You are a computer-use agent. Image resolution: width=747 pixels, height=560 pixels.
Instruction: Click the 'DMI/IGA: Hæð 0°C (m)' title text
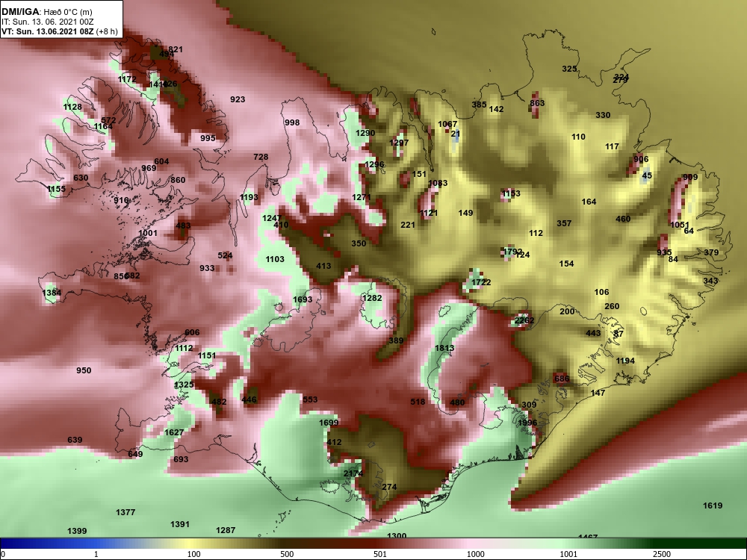pyautogui.click(x=46, y=11)
